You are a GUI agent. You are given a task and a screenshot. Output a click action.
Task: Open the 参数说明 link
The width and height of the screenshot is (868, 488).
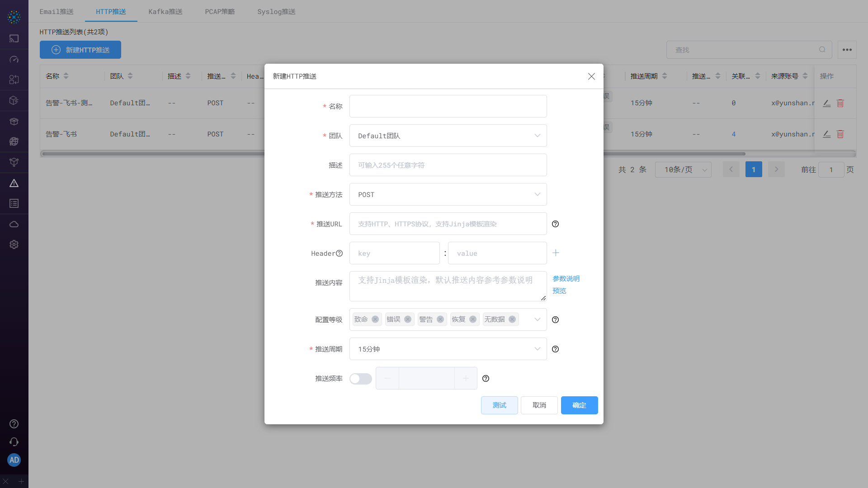(x=566, y=279)
